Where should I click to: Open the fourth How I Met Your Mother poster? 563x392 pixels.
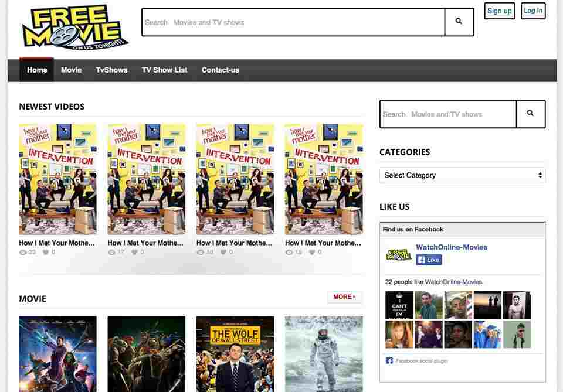[x=324, y=179]
